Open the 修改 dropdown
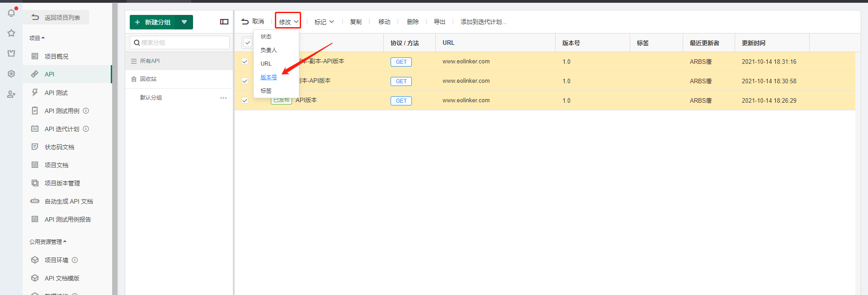The image size is (868, 295). [x=288, y=22]
